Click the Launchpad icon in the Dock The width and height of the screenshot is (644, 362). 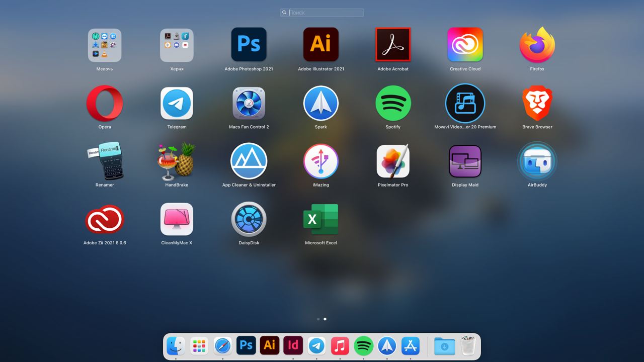(199, 346)
